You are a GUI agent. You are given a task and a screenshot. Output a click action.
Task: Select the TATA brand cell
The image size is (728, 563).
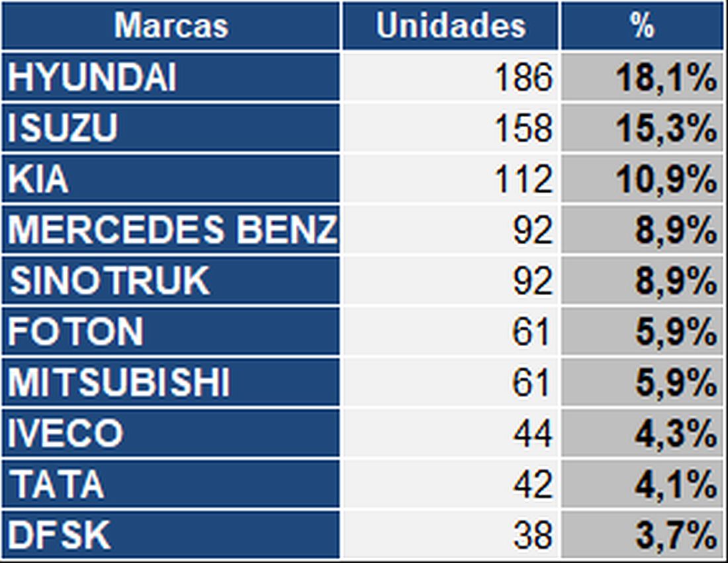point(171,484)
